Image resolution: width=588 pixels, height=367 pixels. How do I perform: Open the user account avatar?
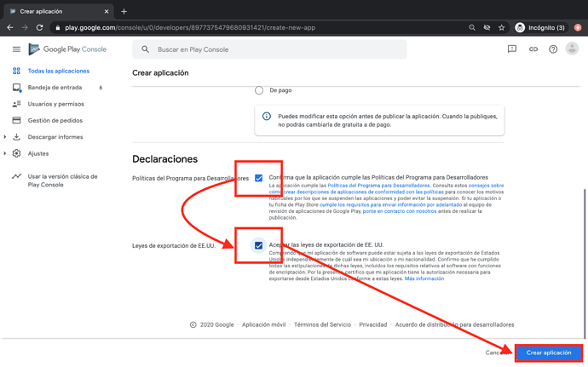(x=572, y=49)
